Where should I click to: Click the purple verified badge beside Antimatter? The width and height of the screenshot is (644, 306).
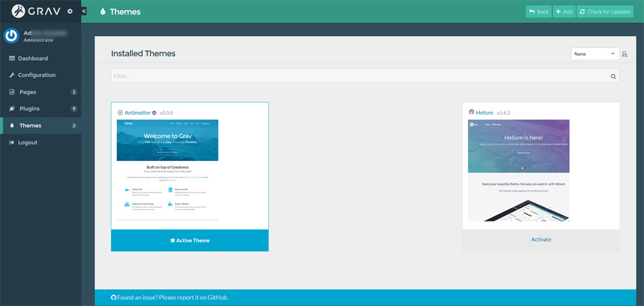(154, 113)
